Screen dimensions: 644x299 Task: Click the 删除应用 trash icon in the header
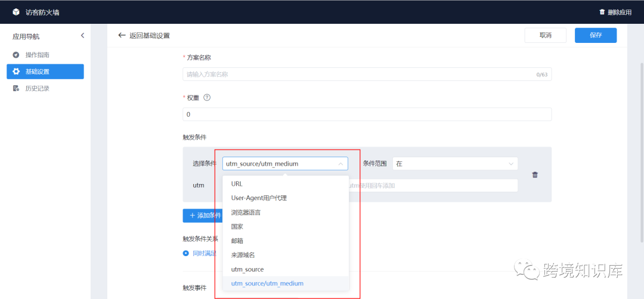pos(602,13)
